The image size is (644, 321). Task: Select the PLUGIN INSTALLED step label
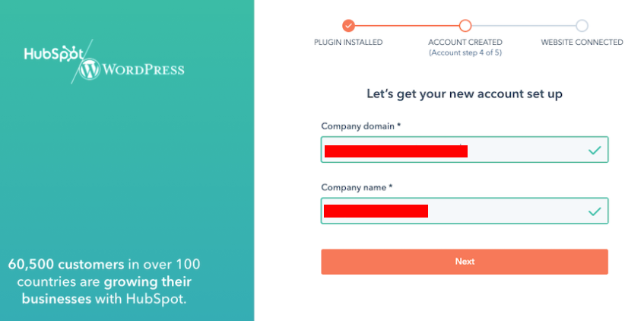[348, 43]
